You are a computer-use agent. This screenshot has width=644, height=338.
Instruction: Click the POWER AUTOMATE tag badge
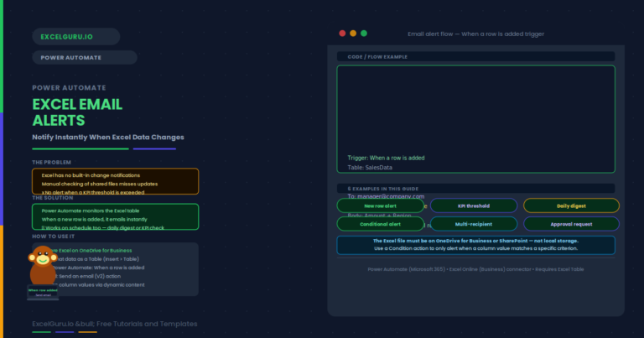[x=85, y=58]
